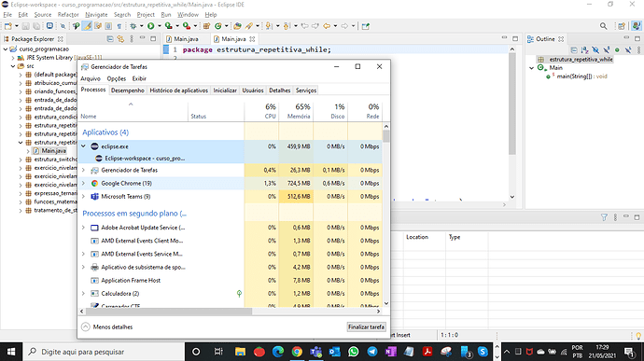Open Telegram from the taskbar
This screenshot has width=644, height=361.
[x=372, y=352]
